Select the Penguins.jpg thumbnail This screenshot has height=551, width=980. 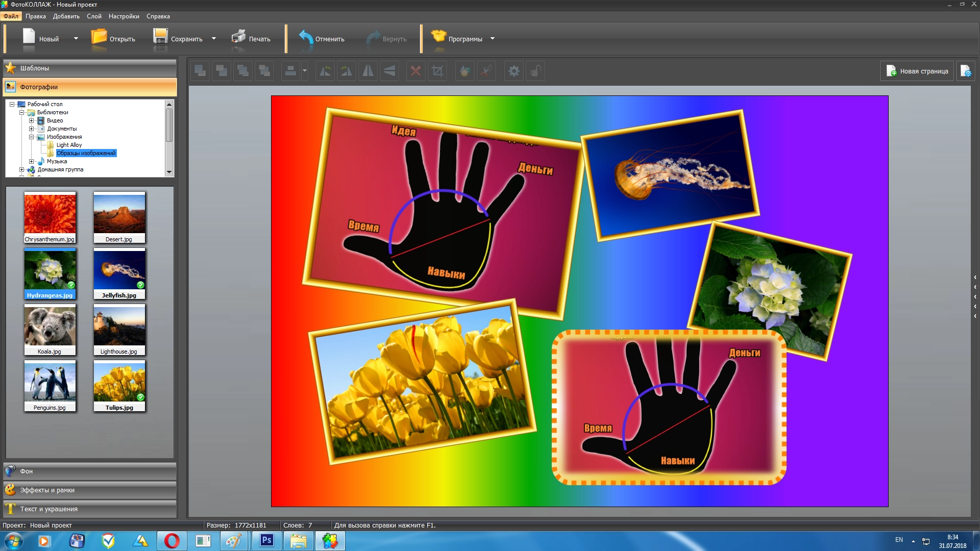[x=50, y=386]
